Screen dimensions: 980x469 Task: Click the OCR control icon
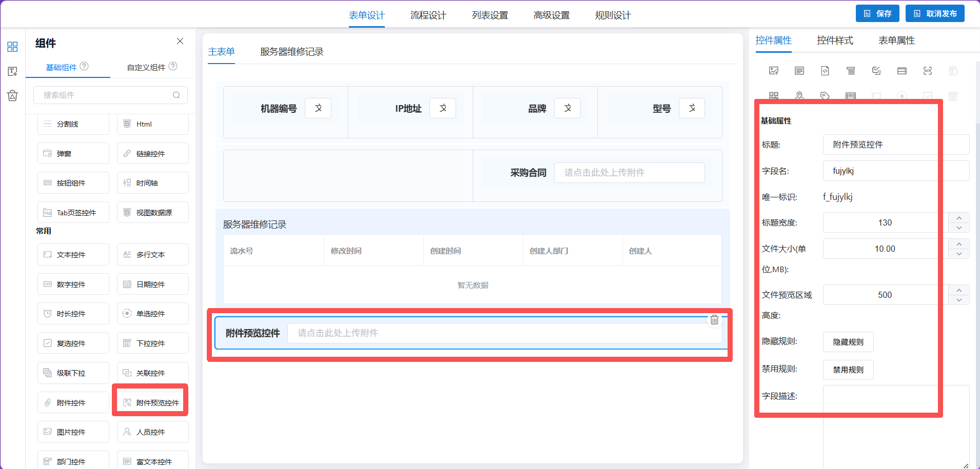[928, 71]
